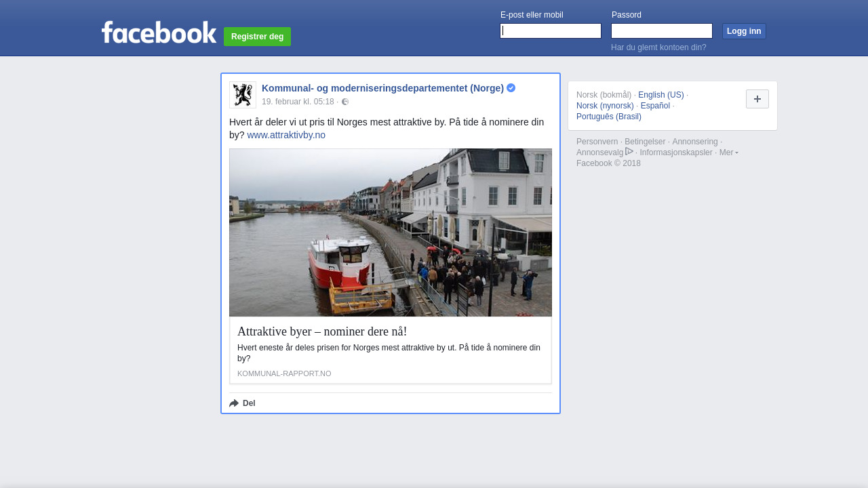Follow the www.attraktivby.no link
Screen dimensions: 868x488
click(286, 135)
